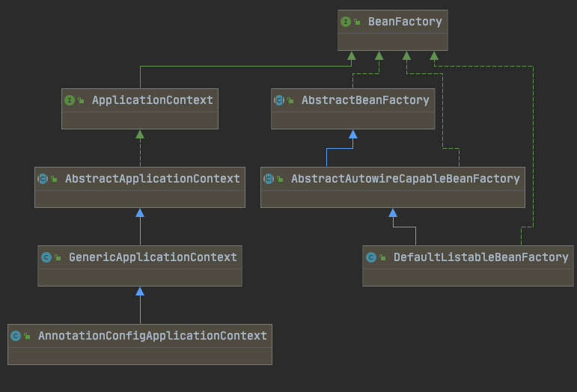Click the AbstractBeanFactory abstract class icon
The image size is (577, 392).
point(279,100)
